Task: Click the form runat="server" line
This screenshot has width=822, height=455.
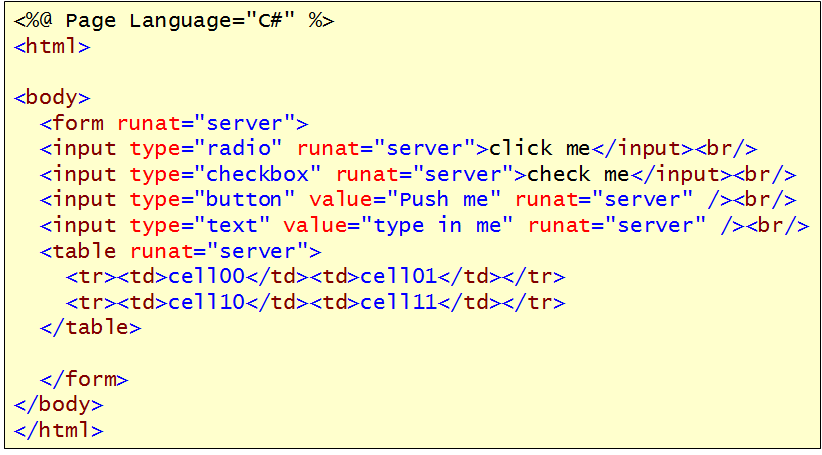Action: pos(174,124)
